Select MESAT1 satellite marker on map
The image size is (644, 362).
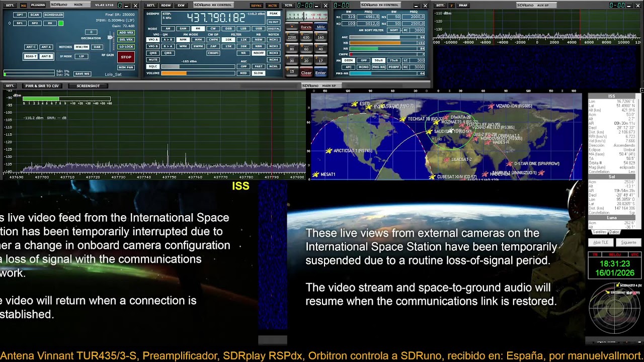[x=315, y=174]
